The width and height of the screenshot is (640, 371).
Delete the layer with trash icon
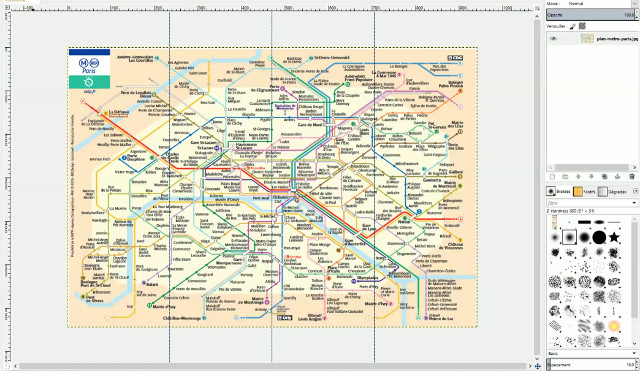632,177
